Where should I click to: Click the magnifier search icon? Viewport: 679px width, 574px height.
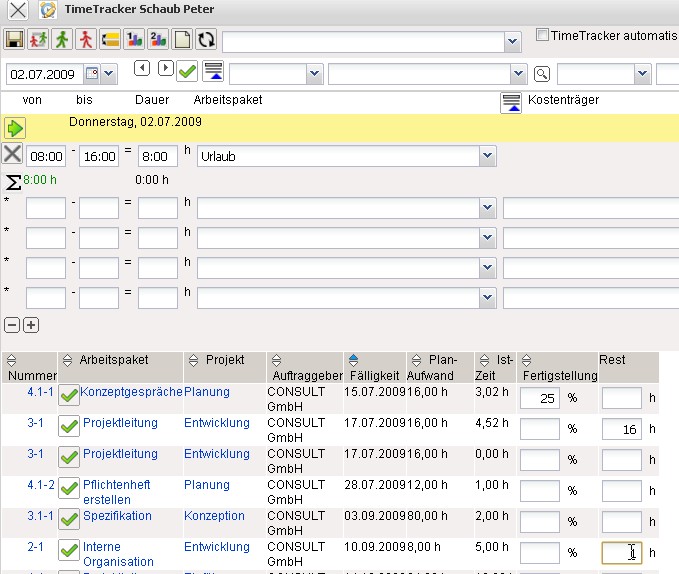[x=541, y=74]
